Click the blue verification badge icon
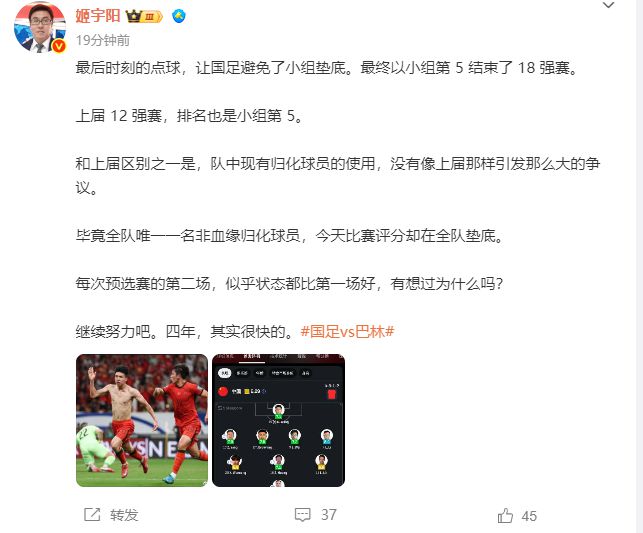Viewport: 643px width, 533px height. click(179, 16)
